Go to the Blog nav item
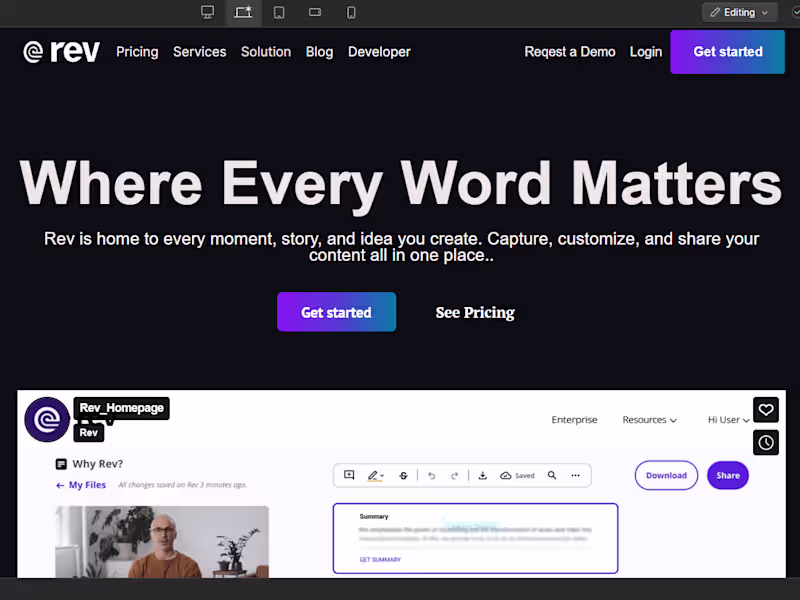 coord(319,52)
